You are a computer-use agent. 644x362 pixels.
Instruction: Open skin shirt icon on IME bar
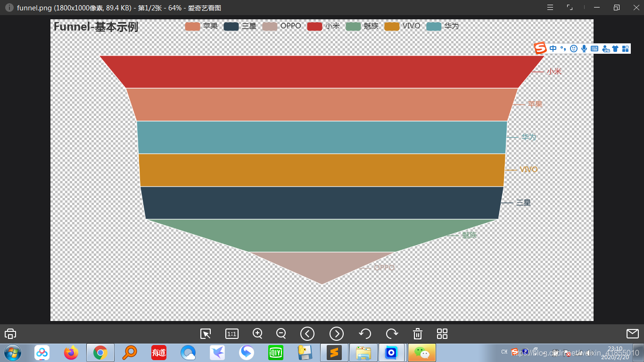[x=615, y=49]
